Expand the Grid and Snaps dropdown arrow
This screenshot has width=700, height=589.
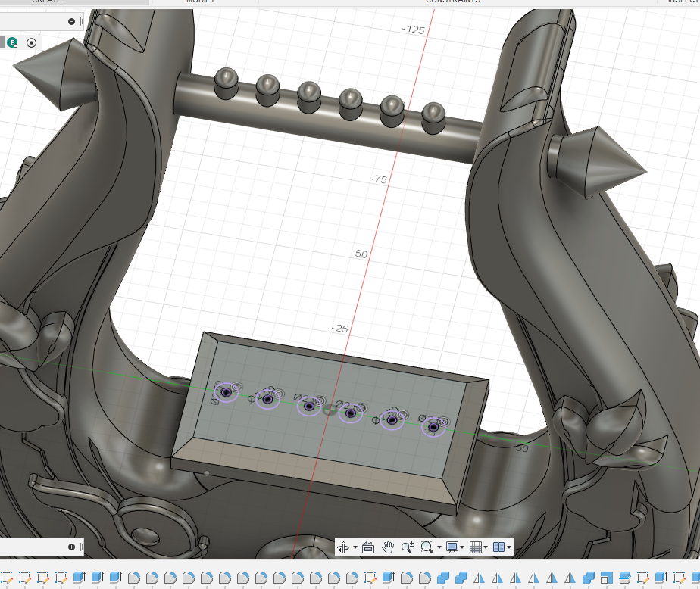coord(486,547)
